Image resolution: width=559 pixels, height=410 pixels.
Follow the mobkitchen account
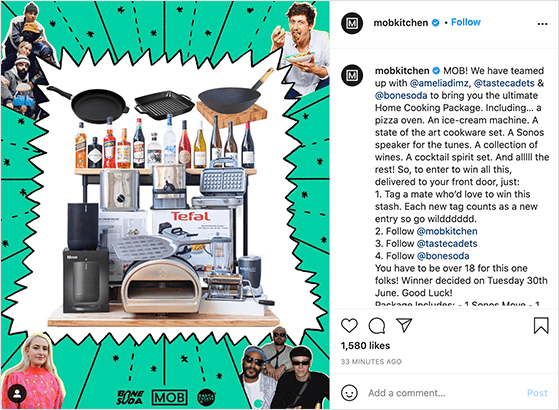pyautogui.click(x=466, y=22)
